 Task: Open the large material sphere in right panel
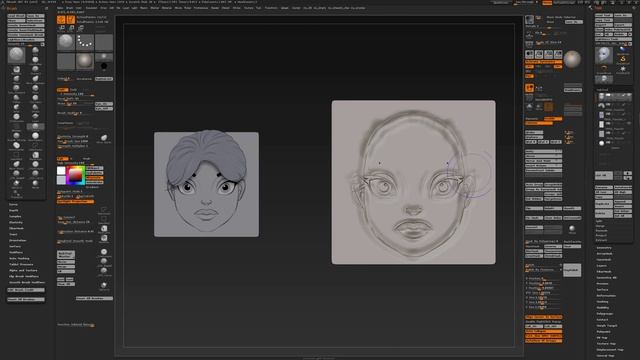573,60
